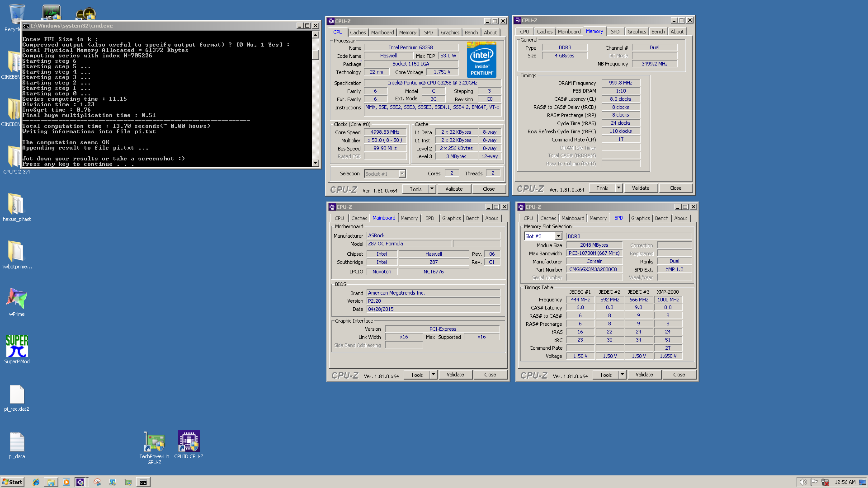This screenshot has height=488, width=868.
Task: Click the Core Speed 4998.83 MHz field
Action: point(385,132)
